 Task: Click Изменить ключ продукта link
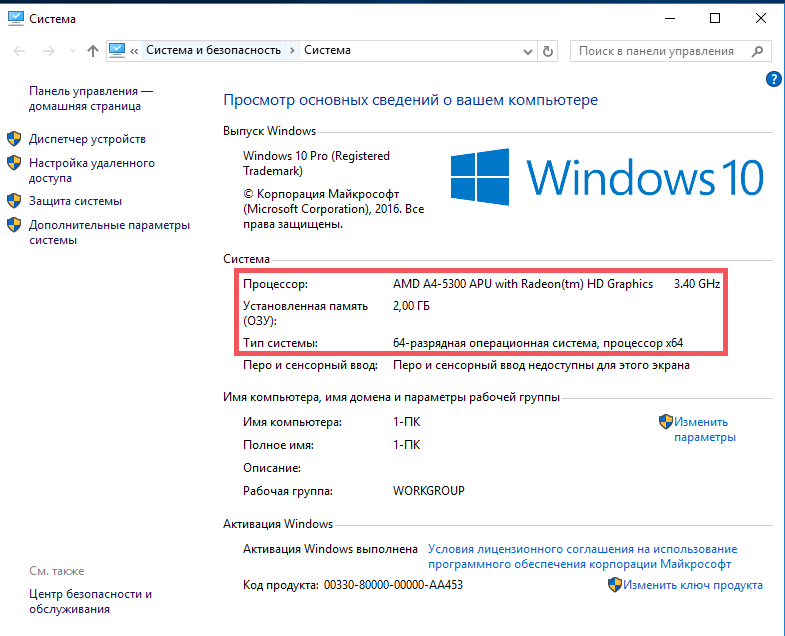click(693, 585)
